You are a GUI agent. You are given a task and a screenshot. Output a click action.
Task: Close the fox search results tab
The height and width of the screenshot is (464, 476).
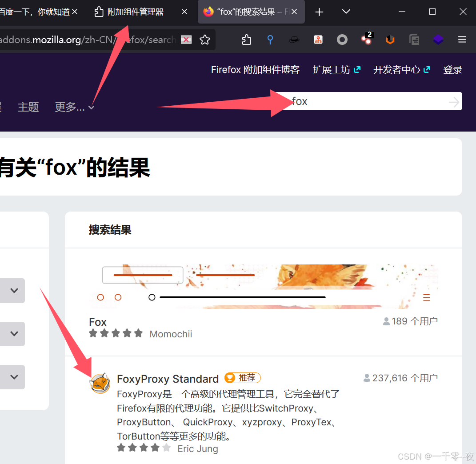coord(294,12)
